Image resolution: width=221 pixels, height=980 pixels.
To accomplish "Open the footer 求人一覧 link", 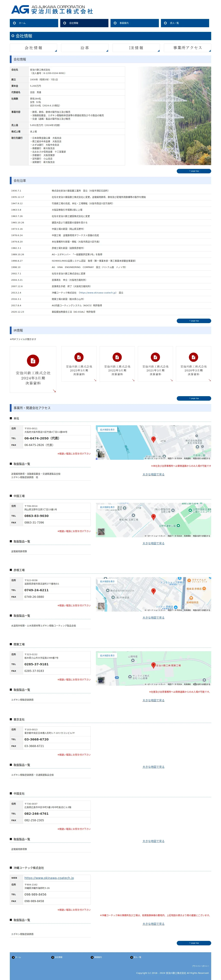I will point(136,957).
